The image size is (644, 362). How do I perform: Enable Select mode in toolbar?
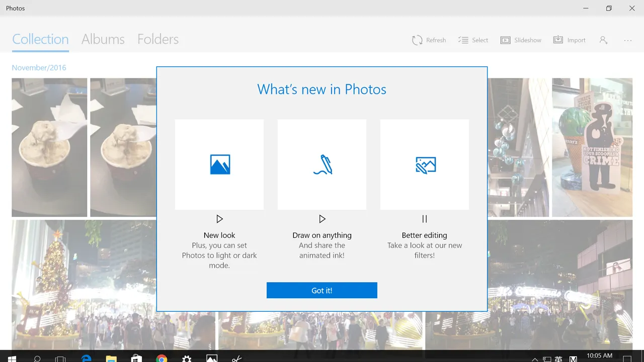click(x=473, y=40)
